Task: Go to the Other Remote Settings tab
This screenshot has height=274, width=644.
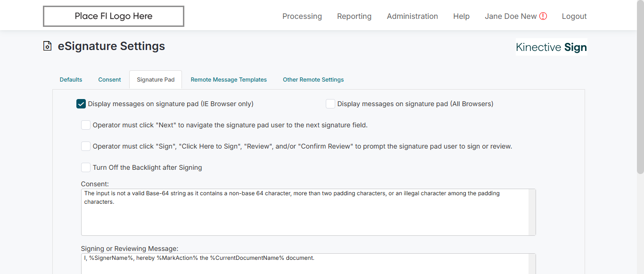Action: [314, 80]
